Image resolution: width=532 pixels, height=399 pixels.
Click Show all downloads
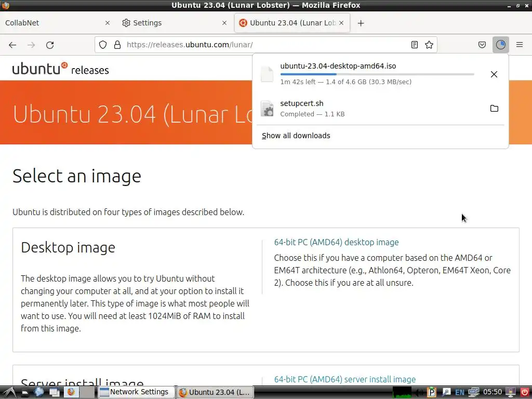point(296,136)
